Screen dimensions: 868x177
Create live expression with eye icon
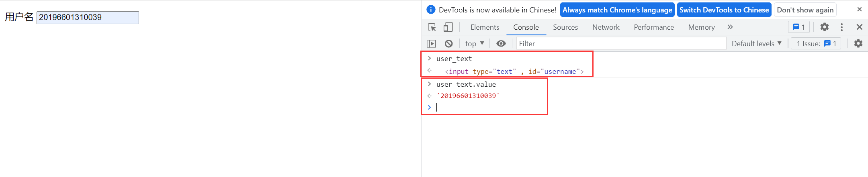pos(501,43)
